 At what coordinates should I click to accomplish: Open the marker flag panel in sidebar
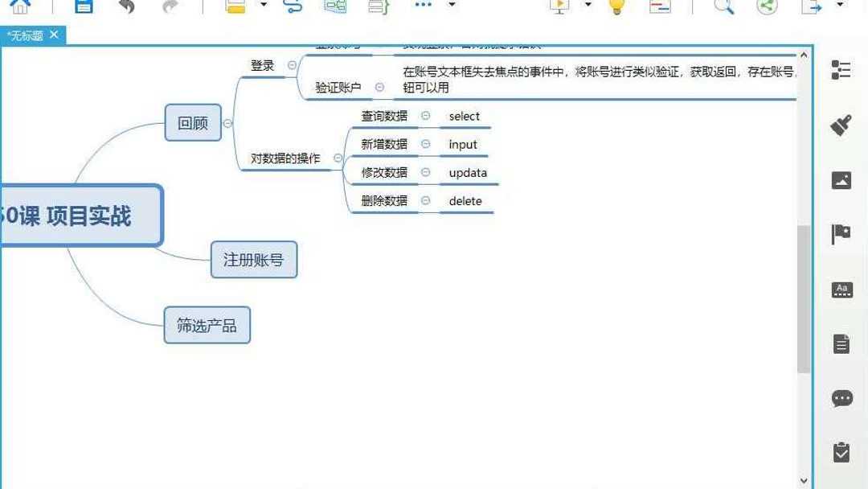(841, 234)
